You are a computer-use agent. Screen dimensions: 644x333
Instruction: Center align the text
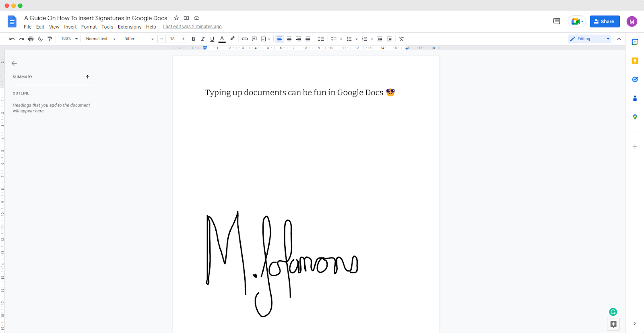289,39
